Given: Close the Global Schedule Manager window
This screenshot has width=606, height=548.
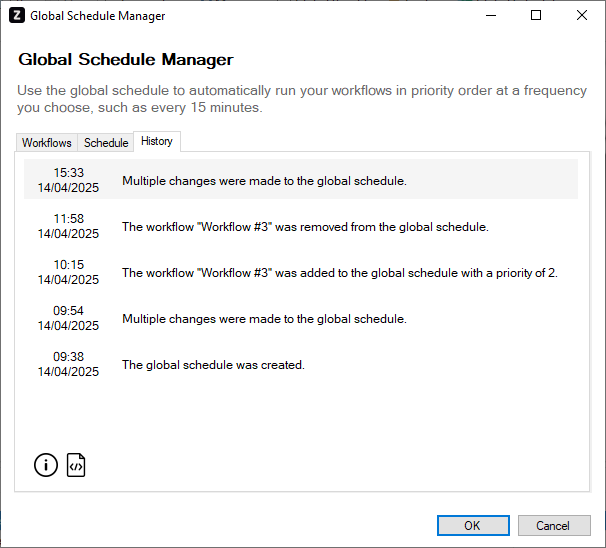Looking at the screenshot, I should 582,16.
